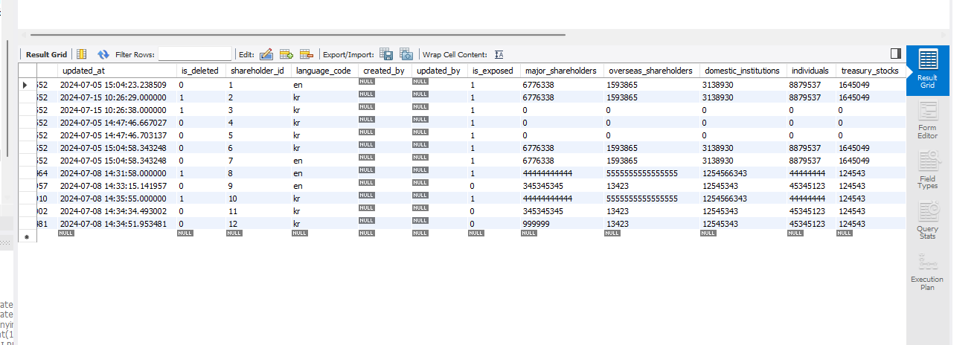Show the Execution Plan

pos(928,269)
